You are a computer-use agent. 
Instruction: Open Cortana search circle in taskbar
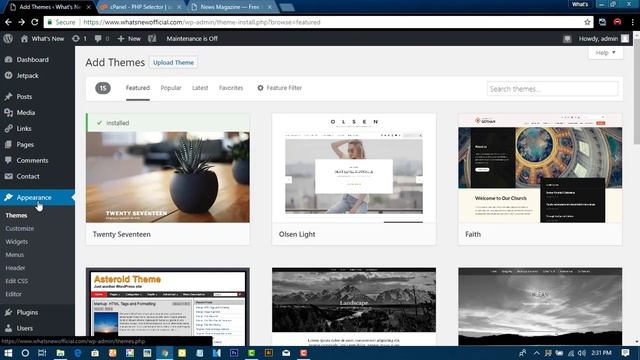point(25,353)
